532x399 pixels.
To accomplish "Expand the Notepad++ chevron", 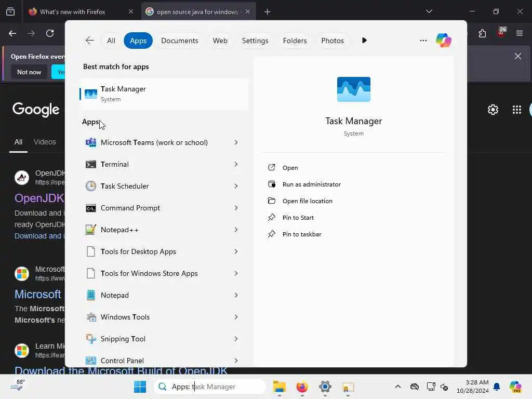I will coord(236,230).
